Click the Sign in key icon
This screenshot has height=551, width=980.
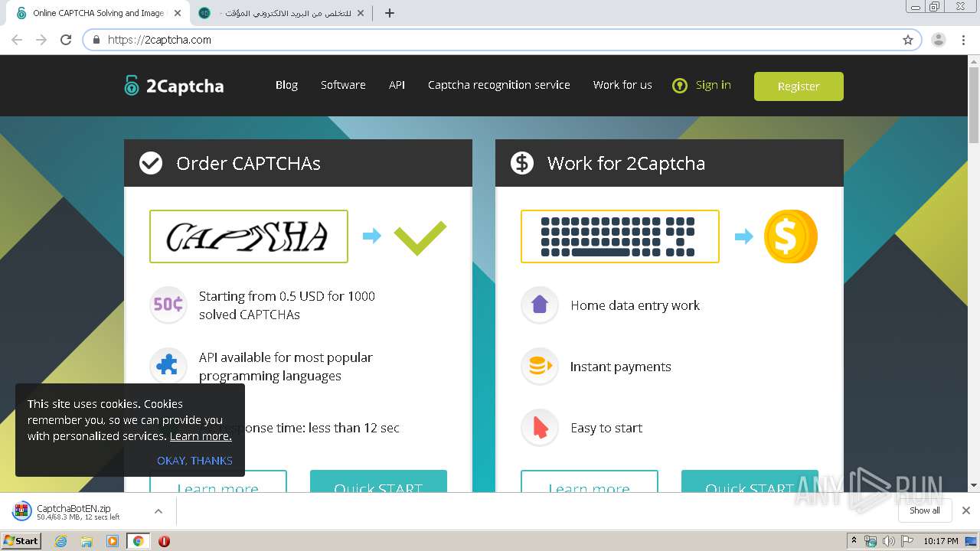point(680,86)
